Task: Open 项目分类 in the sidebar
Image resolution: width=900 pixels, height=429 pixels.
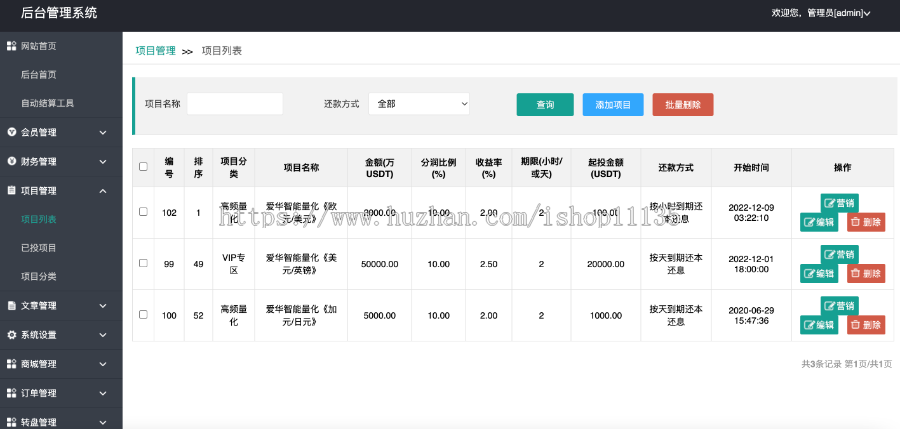Action: pos(38,276)
